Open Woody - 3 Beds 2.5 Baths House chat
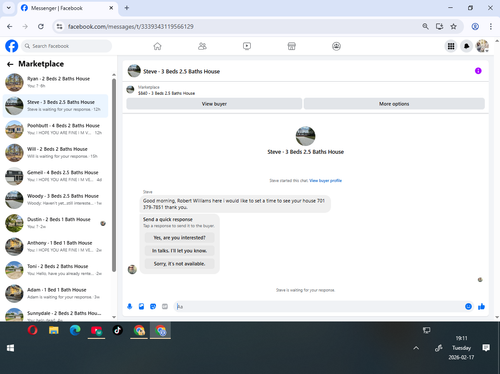The height and width of the screenshot is (374, 500). pyautogui.click(x=55, y=199)
